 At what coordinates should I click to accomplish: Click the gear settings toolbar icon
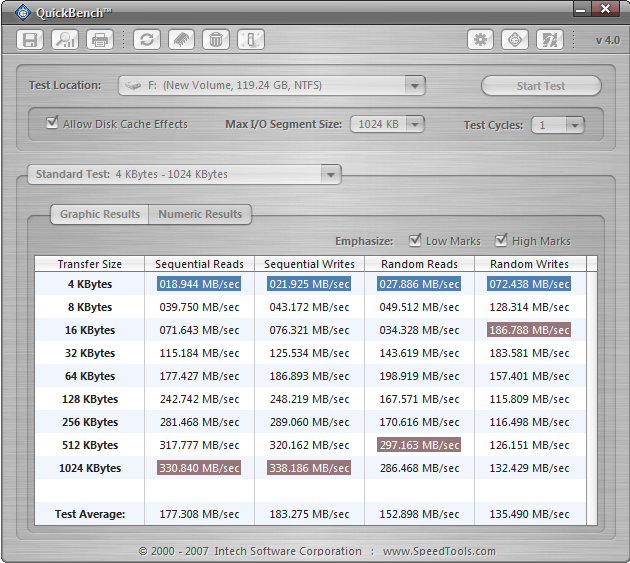(x=481, y=40)
